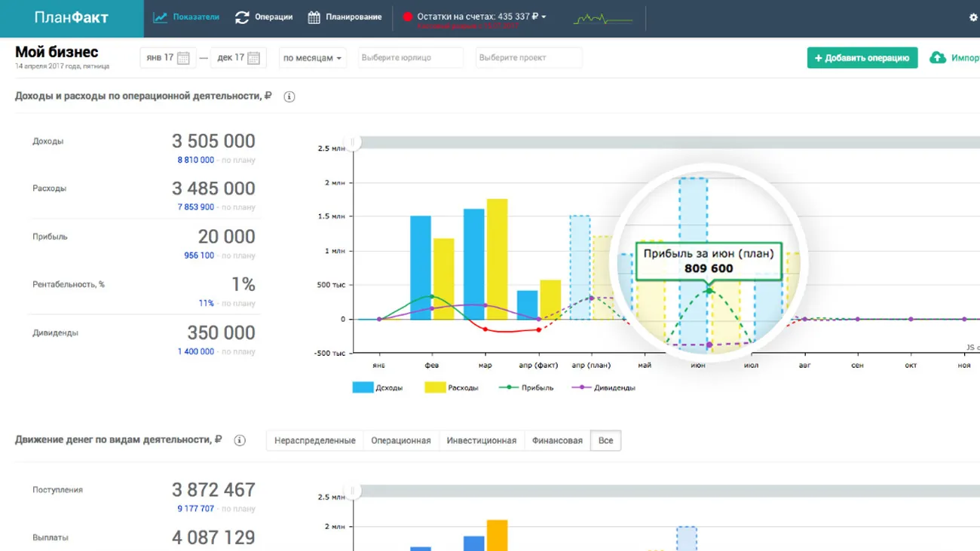Click the Планирование calendar icon
The image size is (980, 551).
pos(314,17)
